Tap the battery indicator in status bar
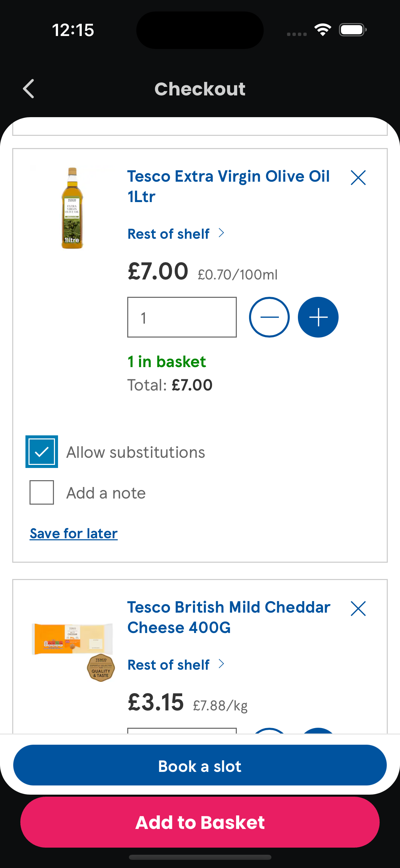 (x=353, y=30)
